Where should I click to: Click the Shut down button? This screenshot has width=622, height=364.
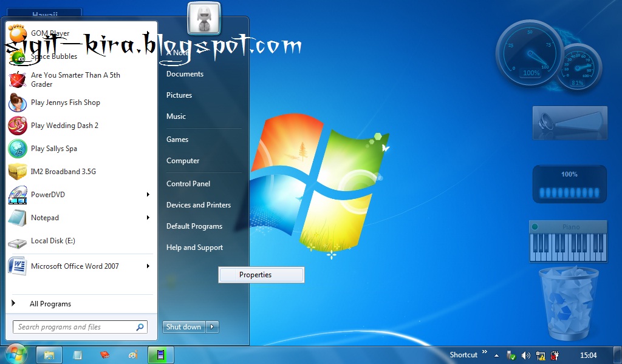click(x=184, y=327)
